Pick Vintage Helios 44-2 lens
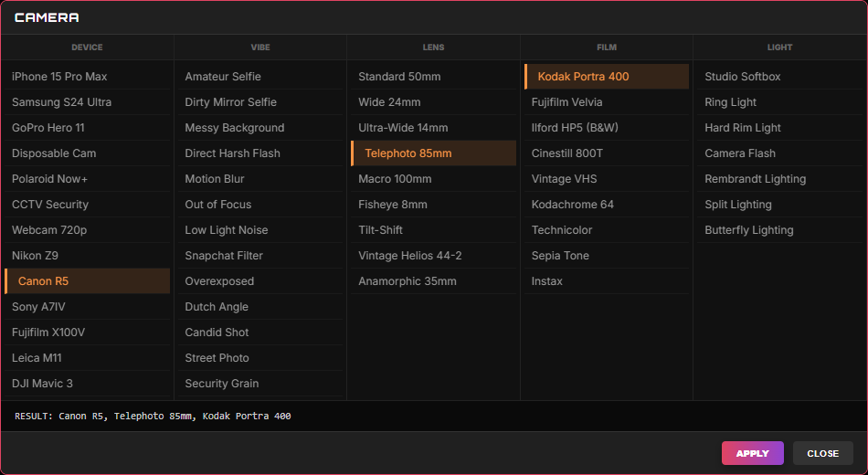The width and height of the screenshot is (868, 475). (433, 255)
